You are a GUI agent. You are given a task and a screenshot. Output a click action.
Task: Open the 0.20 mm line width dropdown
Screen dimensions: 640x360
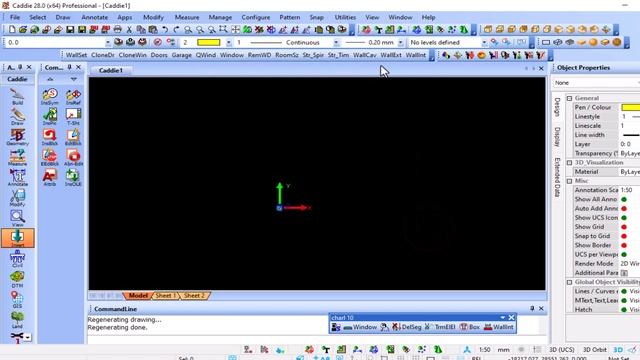[x=400, y=42]
